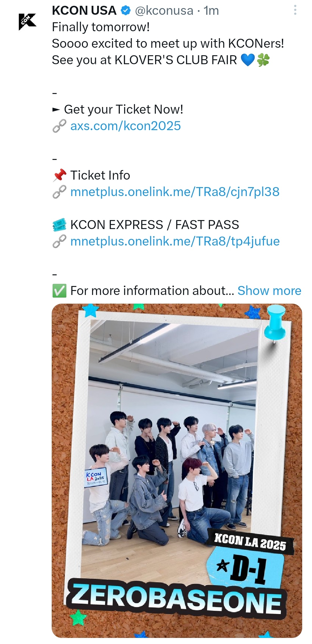The width and height of the screenshot is (312, 644).
Task: Open the FAST PASS link ending tp4jufue
Action: tap(175, 241)
